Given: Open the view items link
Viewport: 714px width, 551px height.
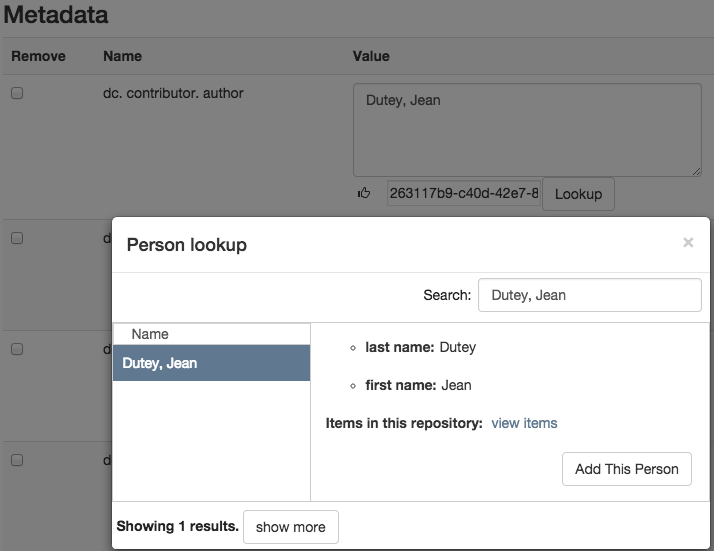Looking at the screenshot, I should (524, 423).
